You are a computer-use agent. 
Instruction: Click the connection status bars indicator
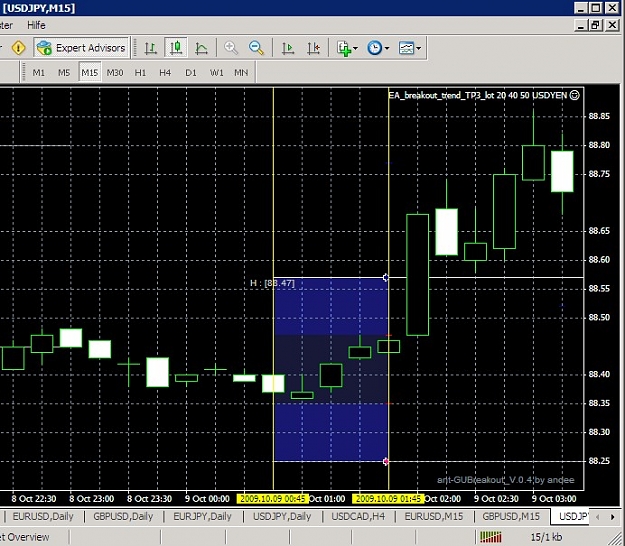(x=491, y=537)
